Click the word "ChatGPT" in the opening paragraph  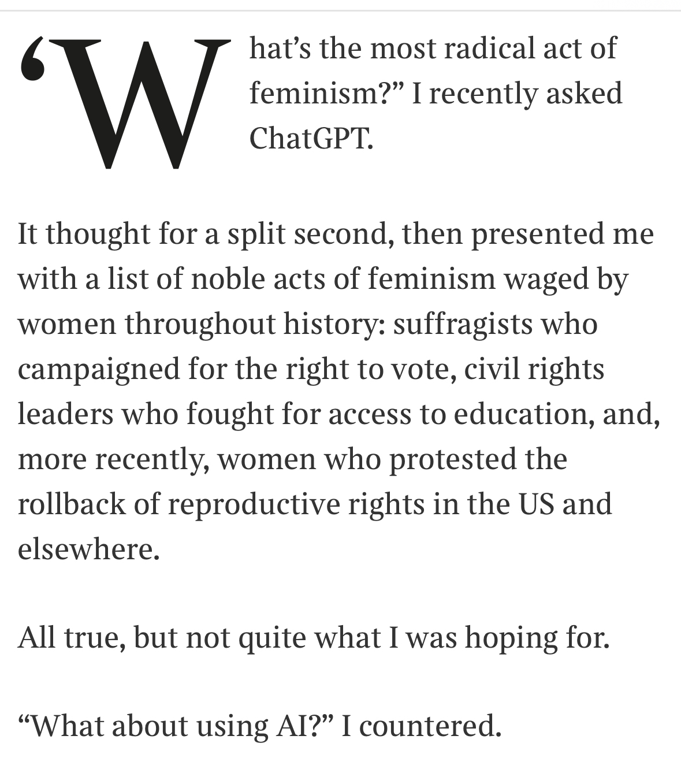310,138
